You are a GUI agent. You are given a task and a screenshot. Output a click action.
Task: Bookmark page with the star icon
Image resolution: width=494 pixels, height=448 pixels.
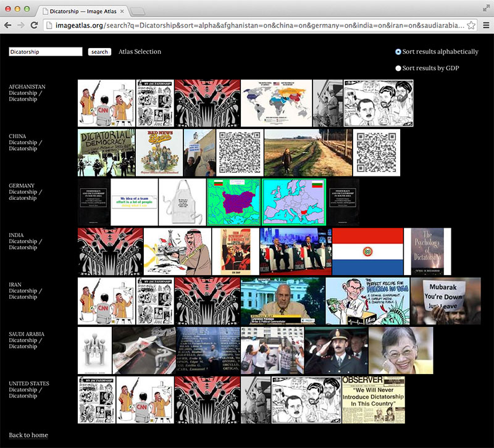(471, 25)
